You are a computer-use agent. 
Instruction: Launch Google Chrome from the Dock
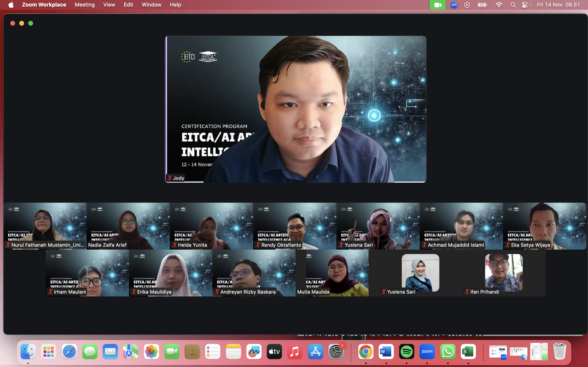click(x=366, y=351)
